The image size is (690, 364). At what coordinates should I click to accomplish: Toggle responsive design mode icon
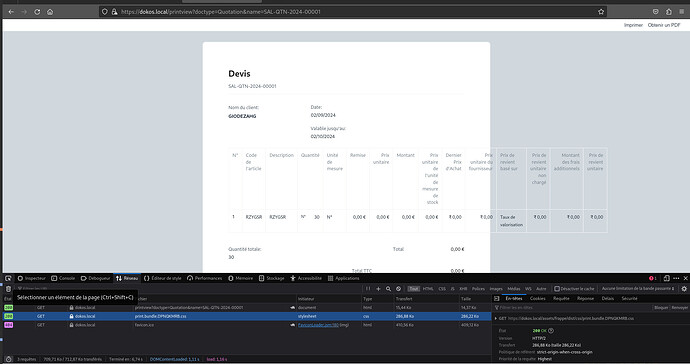[x=667, y=278]
